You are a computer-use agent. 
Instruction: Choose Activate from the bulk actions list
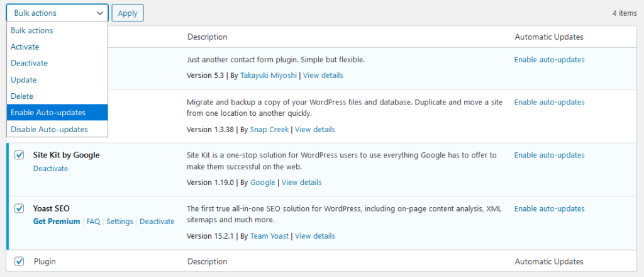click(x=57, y=47)
